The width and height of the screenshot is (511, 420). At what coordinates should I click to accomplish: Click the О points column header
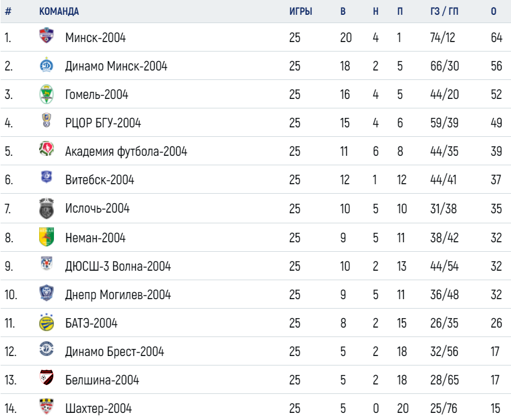(494, 11)
